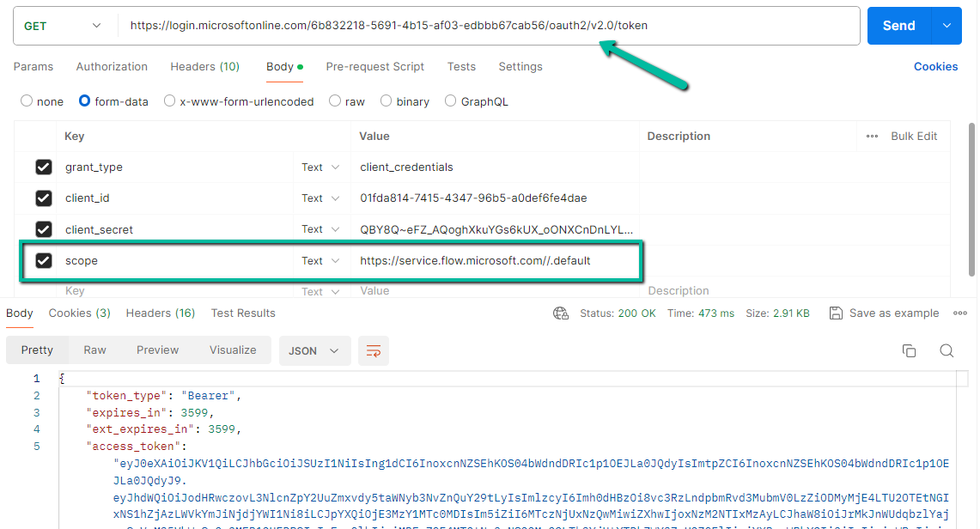Uncheck the grant_type row checkbox
Viewport: 980px width, 529px height.
pos(44,167)
